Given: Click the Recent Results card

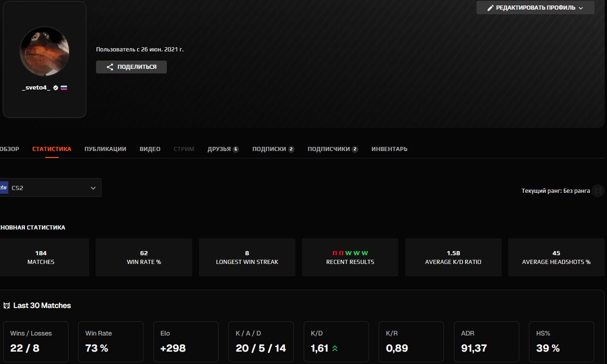Looking at the screenshot, I should (x=350, y=257).
